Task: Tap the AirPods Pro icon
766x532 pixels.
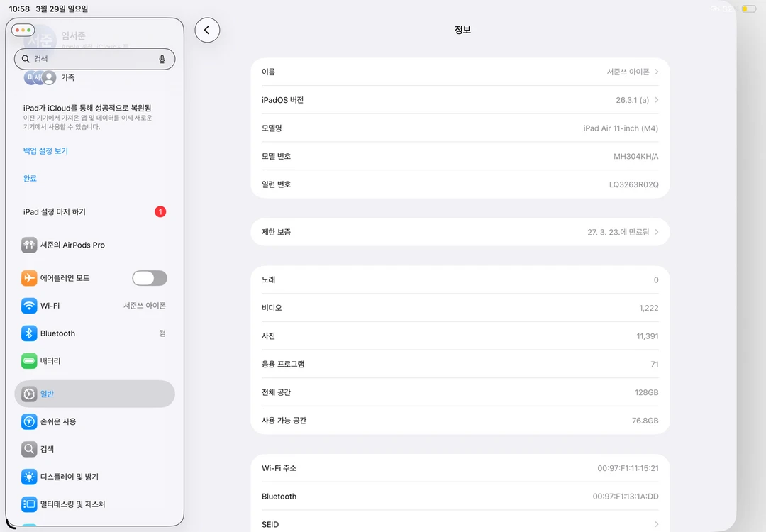Action: [x=29, y=245]
